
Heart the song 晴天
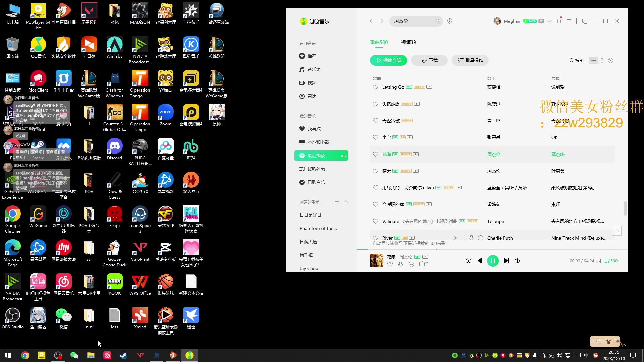pos(376,171)
